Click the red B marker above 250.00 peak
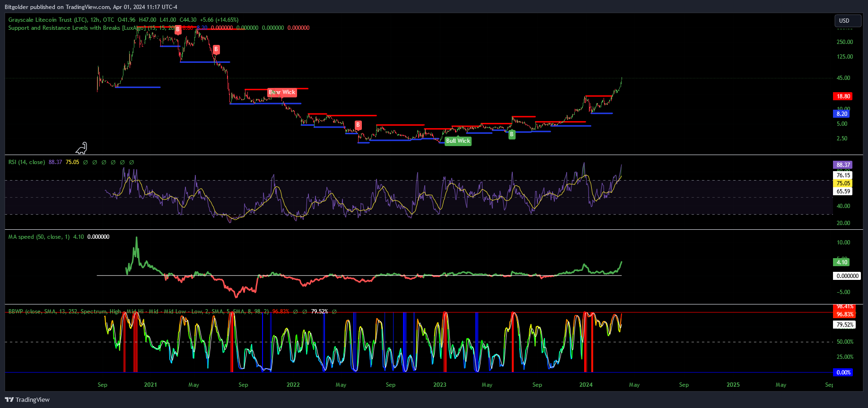868x408 pixels. point(177,29)
